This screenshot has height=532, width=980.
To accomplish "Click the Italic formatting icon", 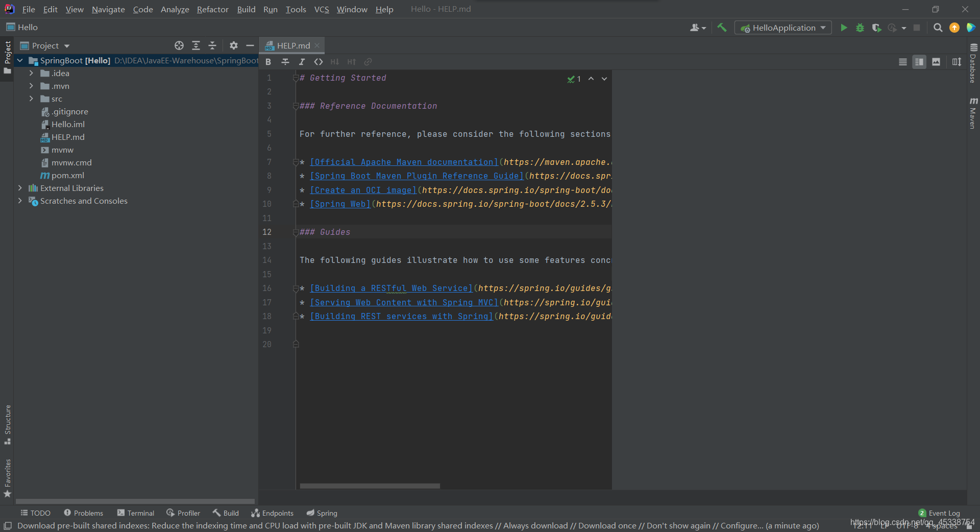I will point(302,62).
